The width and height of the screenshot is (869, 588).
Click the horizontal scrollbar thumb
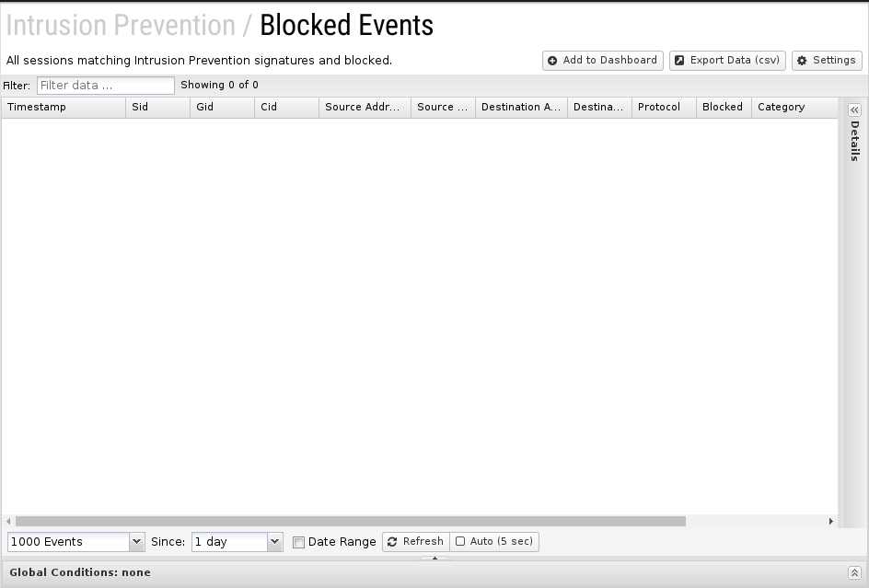click(x=350, y=522)
